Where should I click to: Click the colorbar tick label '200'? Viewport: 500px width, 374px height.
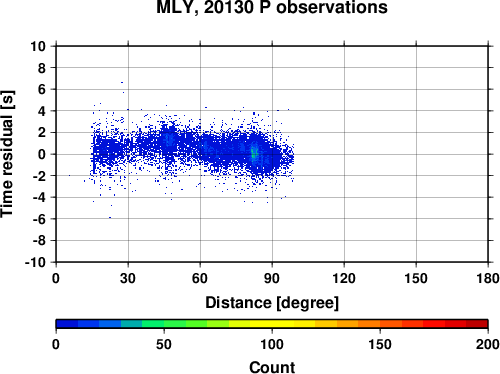tap(488, 344)
